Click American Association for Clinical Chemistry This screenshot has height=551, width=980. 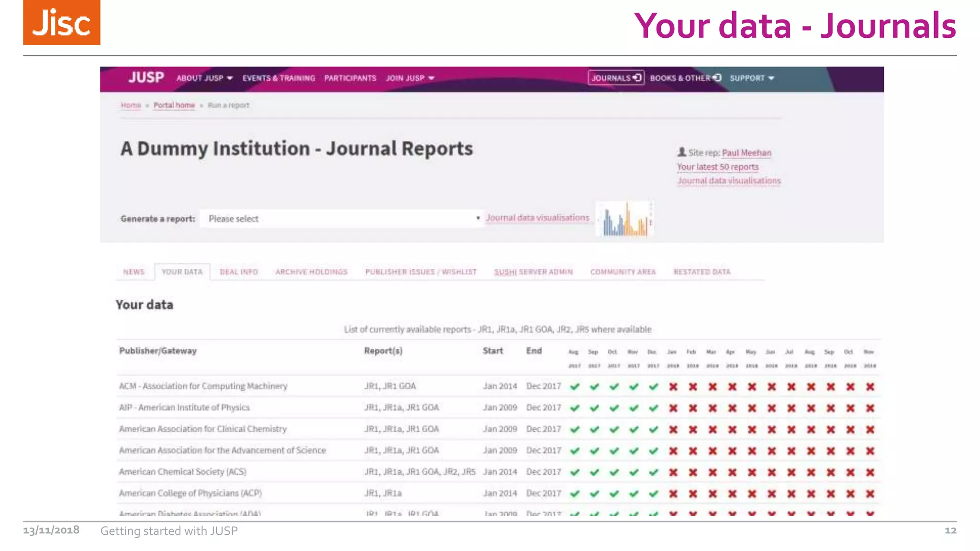pos(203,429)
